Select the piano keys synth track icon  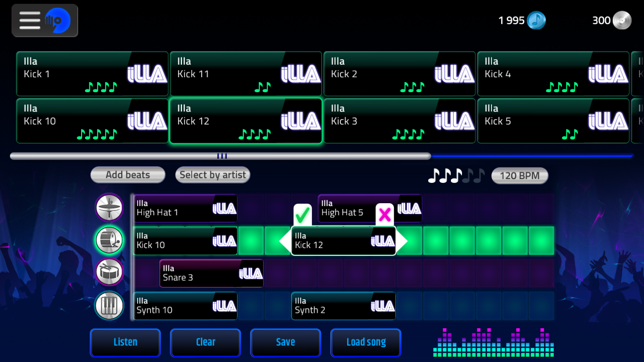point(110,306)
